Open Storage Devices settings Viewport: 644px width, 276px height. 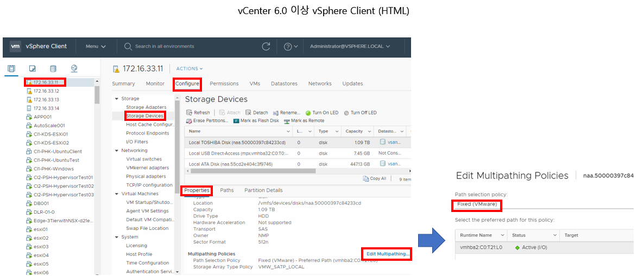[145, 116]
